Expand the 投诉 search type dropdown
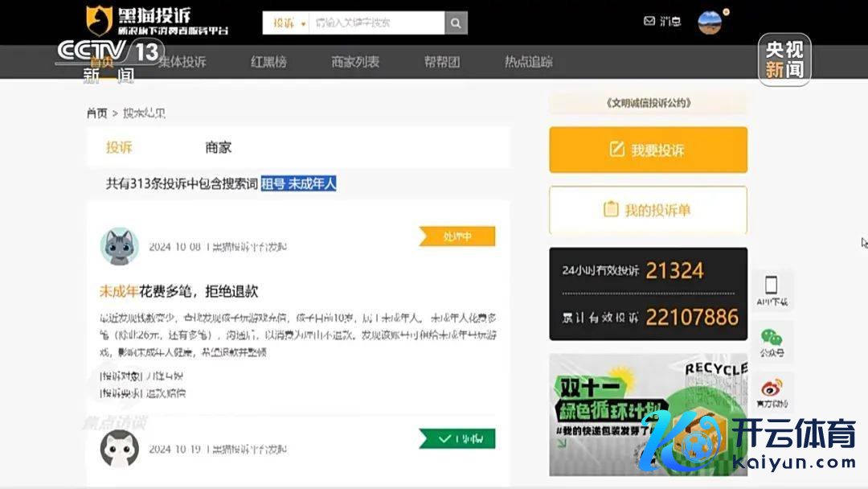This screenshot has width=868, height=489. point(288,23)
